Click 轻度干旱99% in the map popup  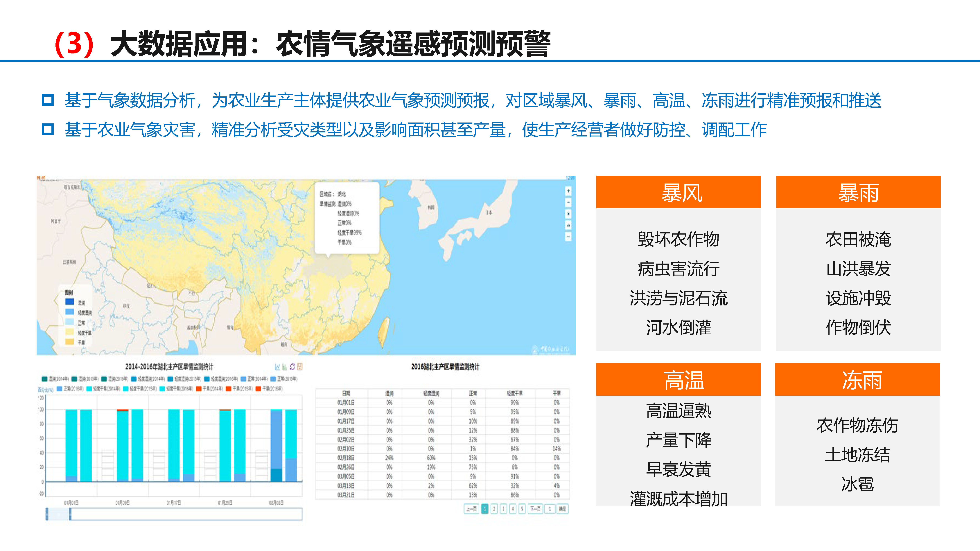click(x=349, y=232)
